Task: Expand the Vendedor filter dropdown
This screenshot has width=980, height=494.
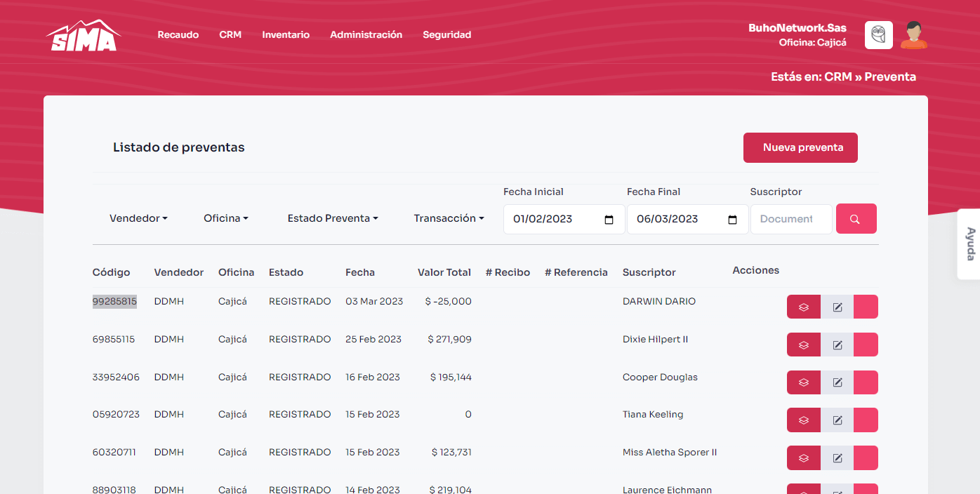Action: [138, 218]
